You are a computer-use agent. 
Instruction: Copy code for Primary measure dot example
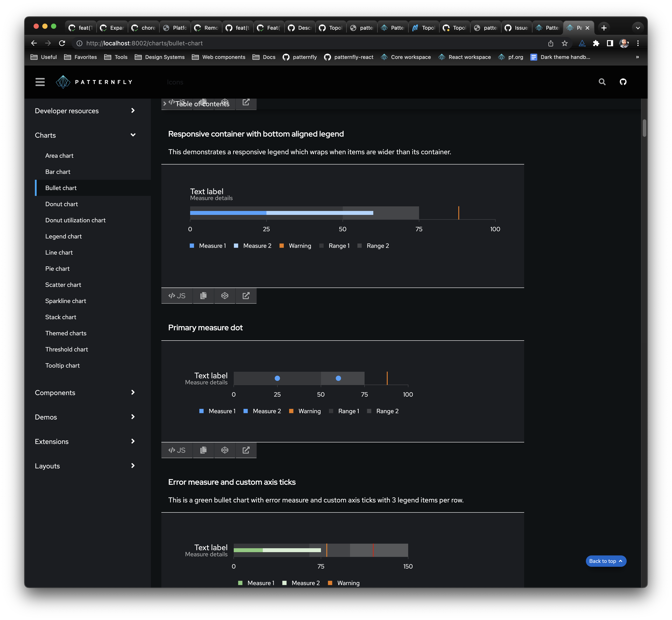click(203, 450)
